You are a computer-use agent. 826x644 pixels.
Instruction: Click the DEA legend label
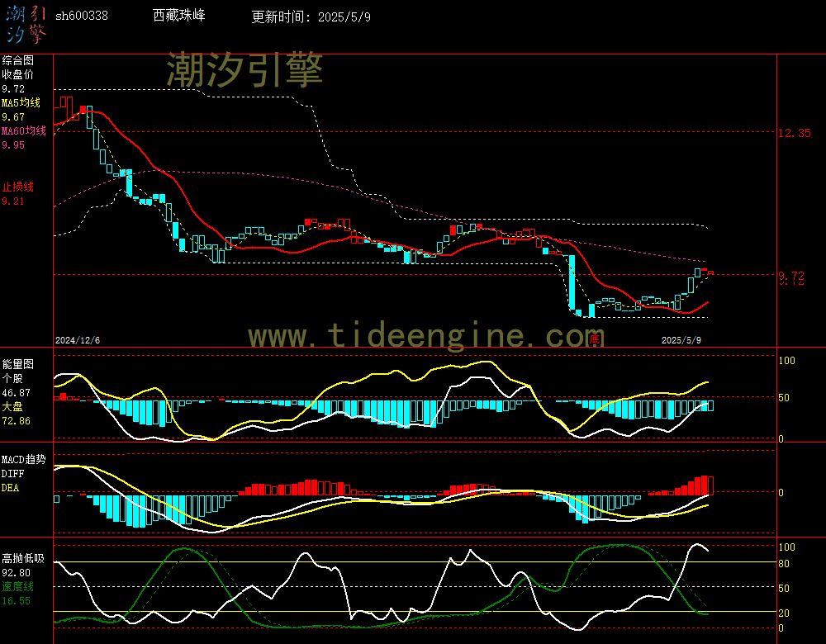coord(11,488)
